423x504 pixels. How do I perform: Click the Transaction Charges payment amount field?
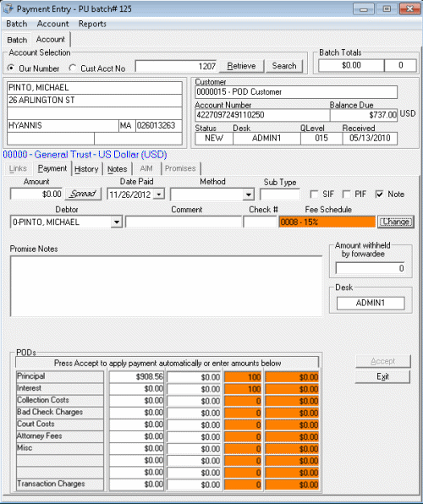click(194, 485)
